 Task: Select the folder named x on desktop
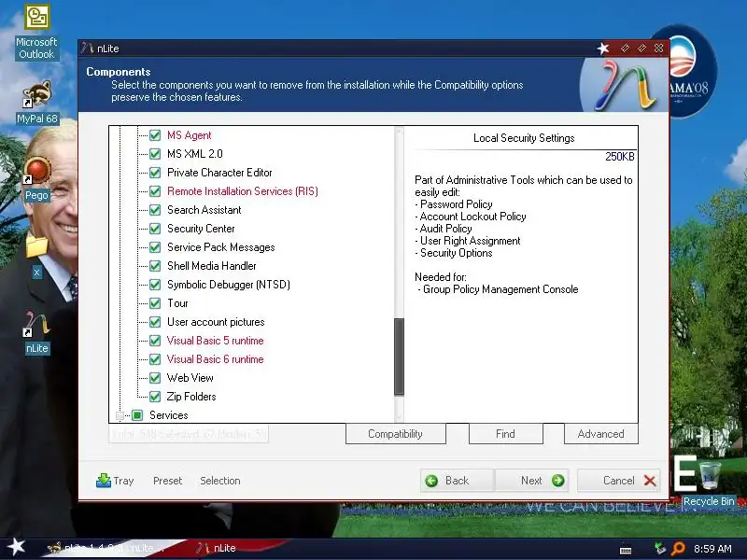click(36, 257)
